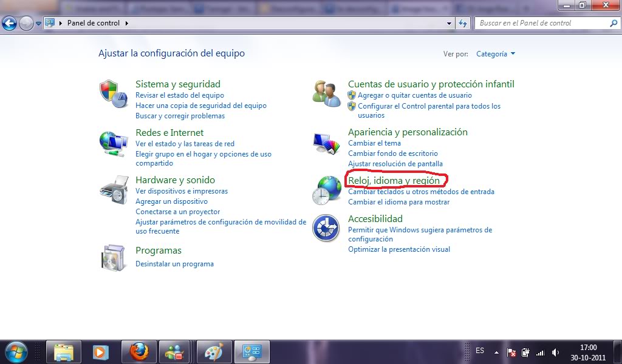
Task: Open the Programas box icon
Action: pyautogui.click(x=114, y=258)
